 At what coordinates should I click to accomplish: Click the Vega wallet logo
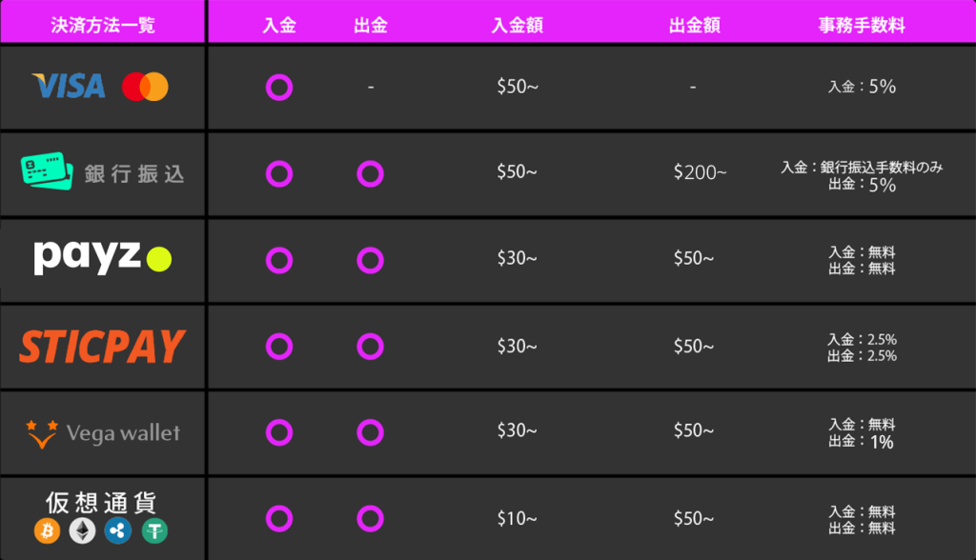point(103,433)
